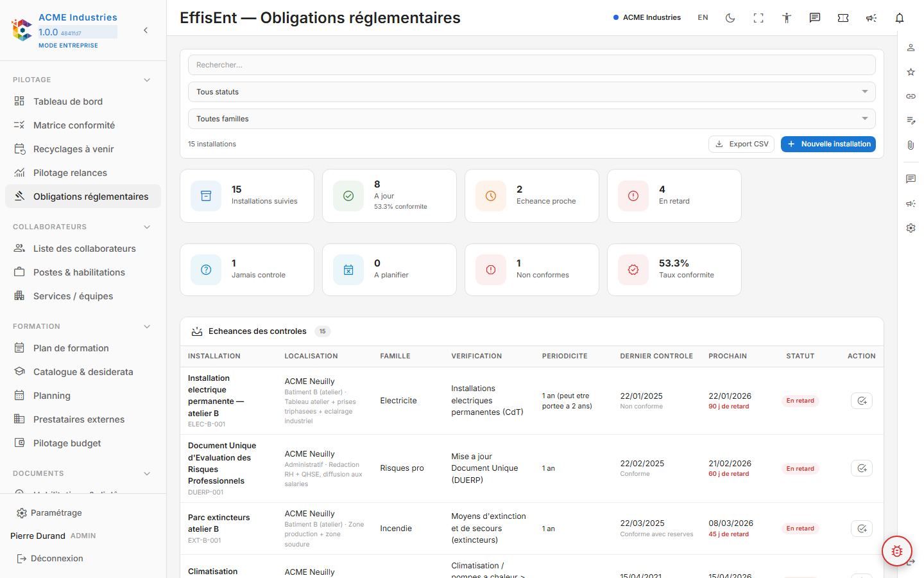Toggle dark mode moon icon
Viewport: 924px width, 578px height.
[x=730, y=18]
